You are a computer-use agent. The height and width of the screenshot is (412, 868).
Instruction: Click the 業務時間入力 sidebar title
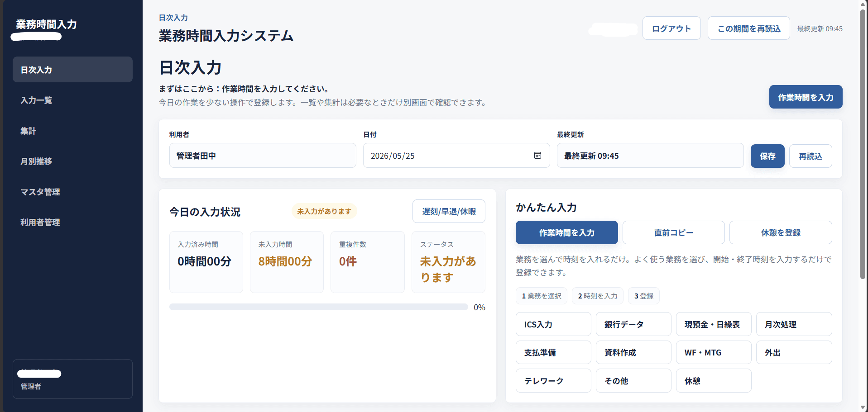(x=46, y=24)
